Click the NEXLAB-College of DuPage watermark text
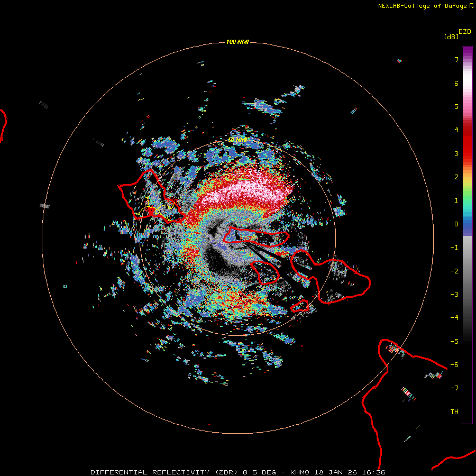476x476 pixels. (425, 6)
